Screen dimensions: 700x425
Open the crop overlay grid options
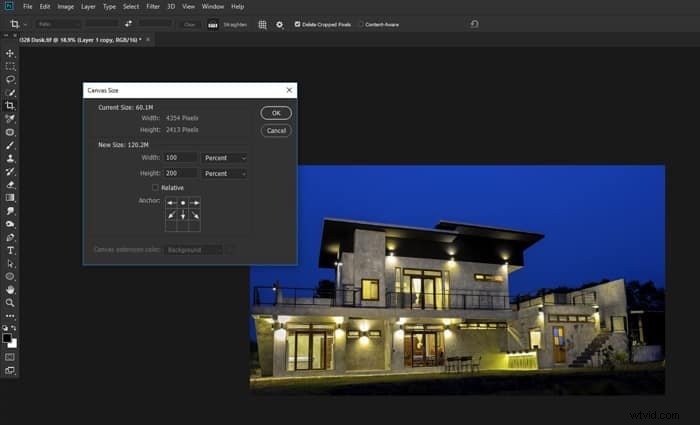click(x=262, y=25)
